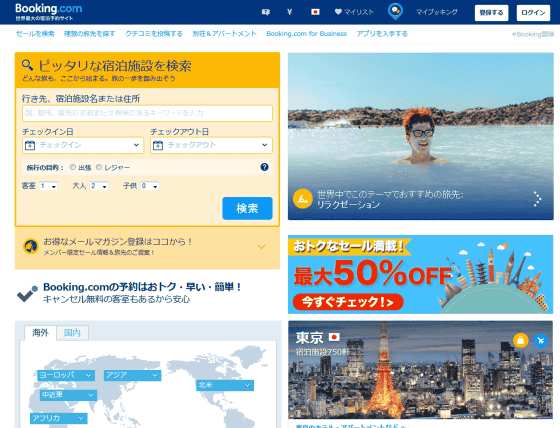Viewport: 560px width, 428px height.
Task: Switch to the 海外 tab
Action: [40, 333]
